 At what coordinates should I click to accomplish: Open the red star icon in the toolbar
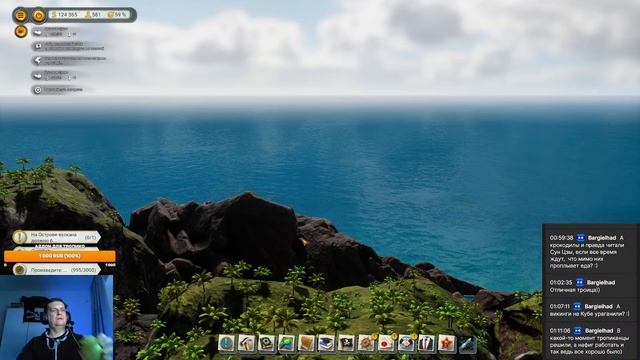pos(447,343)
